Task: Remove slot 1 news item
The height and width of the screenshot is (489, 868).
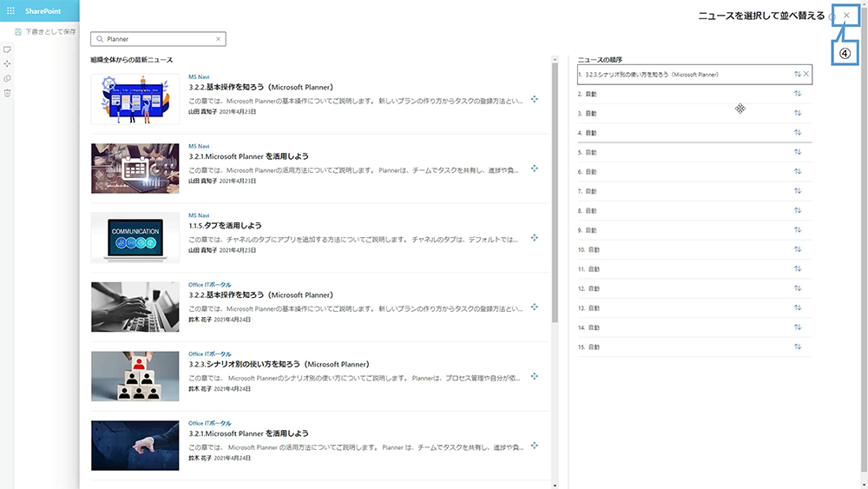Action: (806, 74)
